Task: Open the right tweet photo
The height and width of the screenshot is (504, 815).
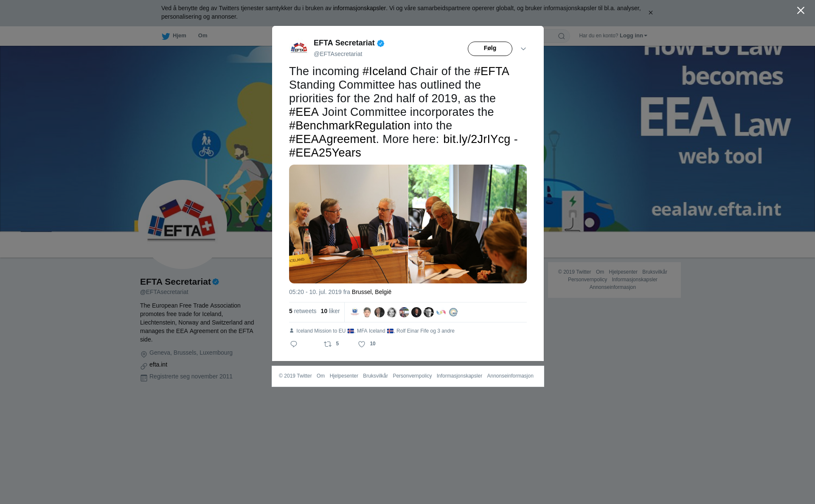Action: (x=467, y=224)
